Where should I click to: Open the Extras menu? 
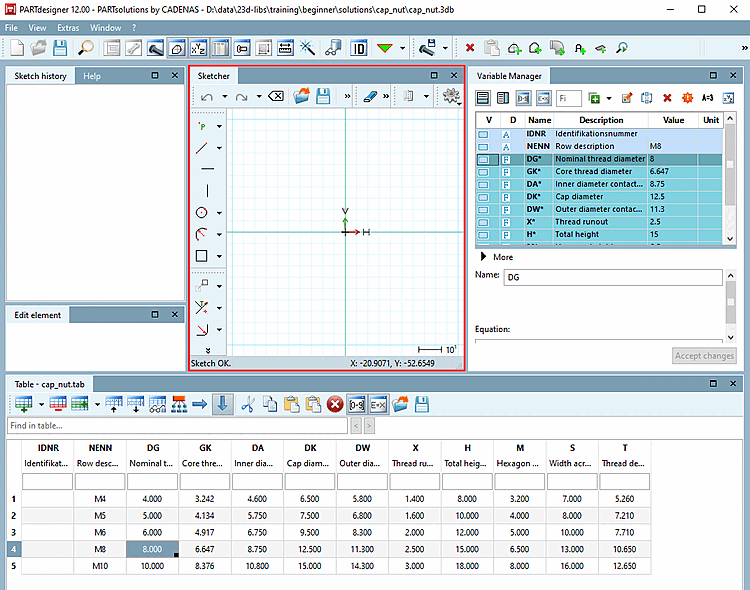(x=68, y=28)
